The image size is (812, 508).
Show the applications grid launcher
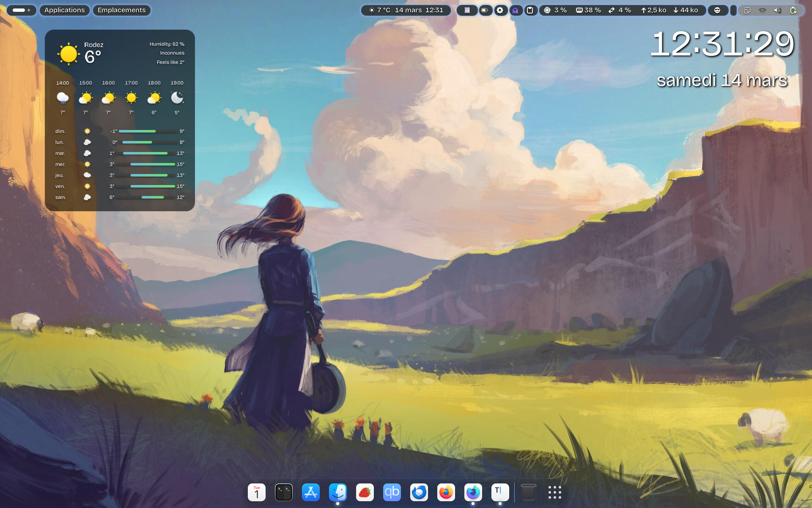pyautogui.click(x=554, y=492)
